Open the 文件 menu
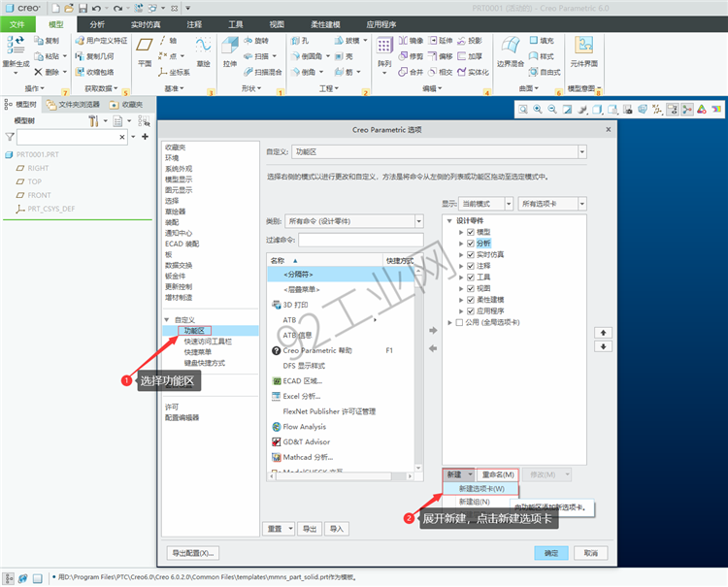Screen dimensions: 728x587 [17, 24]
